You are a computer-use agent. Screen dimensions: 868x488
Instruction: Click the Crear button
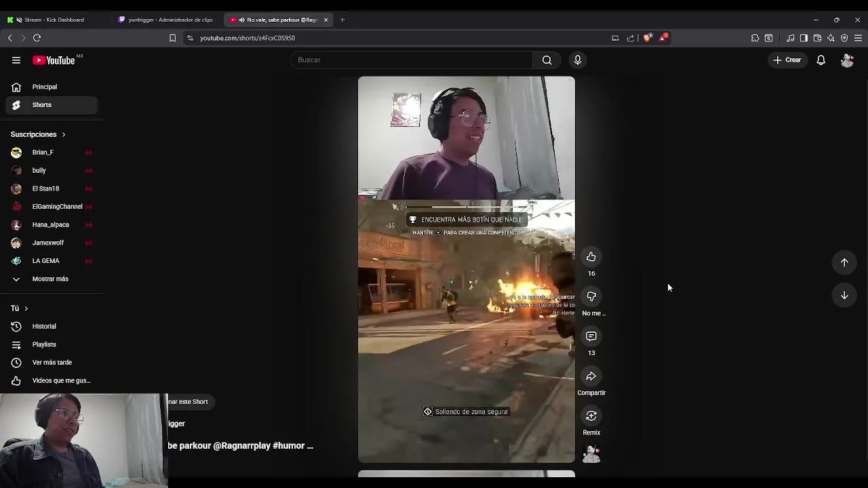click(787, 60)
